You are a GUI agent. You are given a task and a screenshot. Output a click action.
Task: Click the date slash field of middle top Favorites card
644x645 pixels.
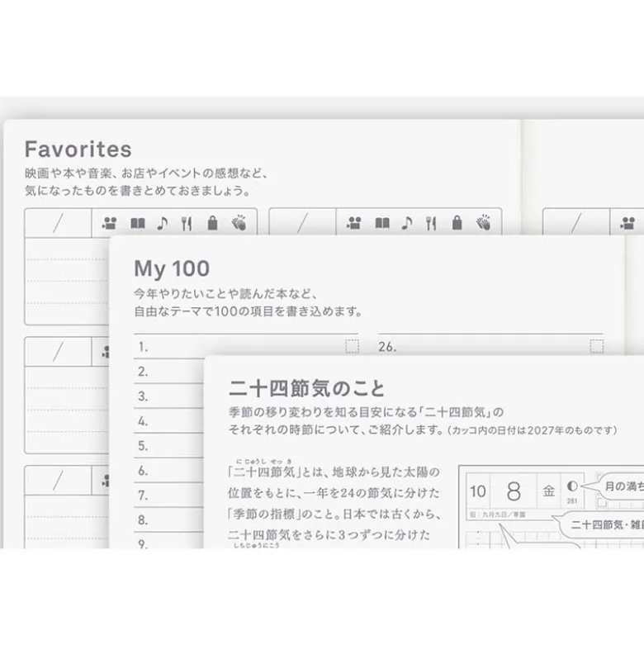click(x=302, y=223)
